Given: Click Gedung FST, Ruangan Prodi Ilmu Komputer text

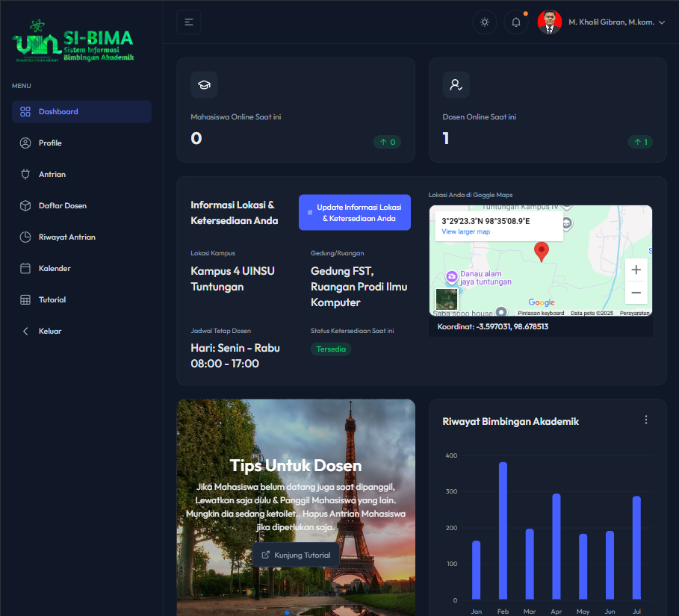Looking at the screenshot, I should [359, 287].
